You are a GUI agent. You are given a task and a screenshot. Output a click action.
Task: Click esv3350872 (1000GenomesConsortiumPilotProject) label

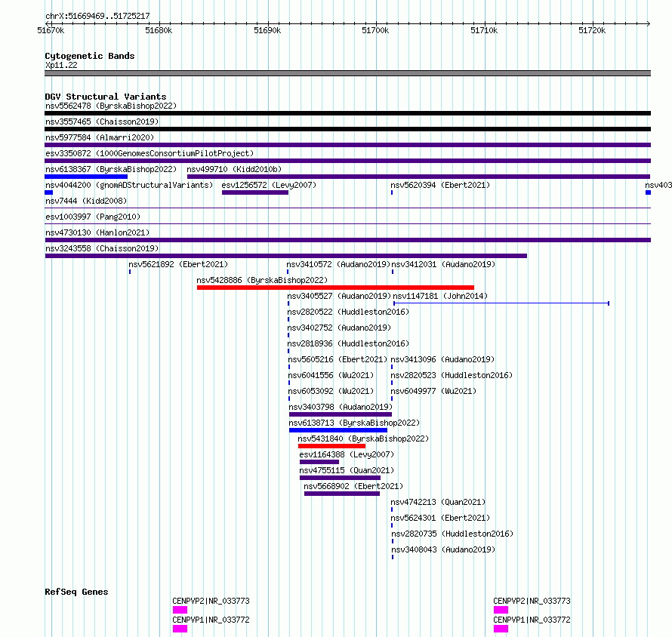click(150, 153)
